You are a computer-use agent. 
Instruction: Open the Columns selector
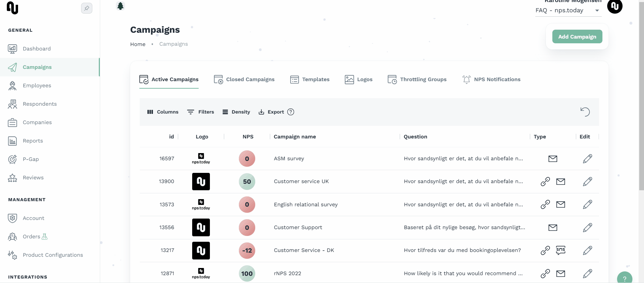tap(163, 112)
